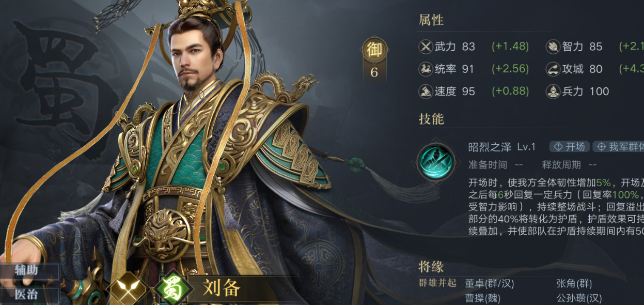
Task: Click the 群雄并起 bond label
Action: click(x=438, y=283)
